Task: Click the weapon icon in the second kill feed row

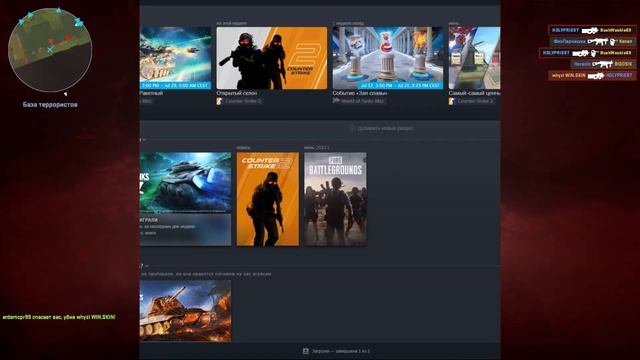Action: click(597, 42)
